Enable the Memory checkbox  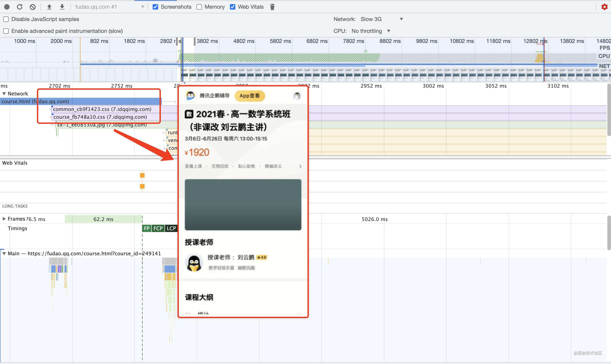(x=199, y=7)
